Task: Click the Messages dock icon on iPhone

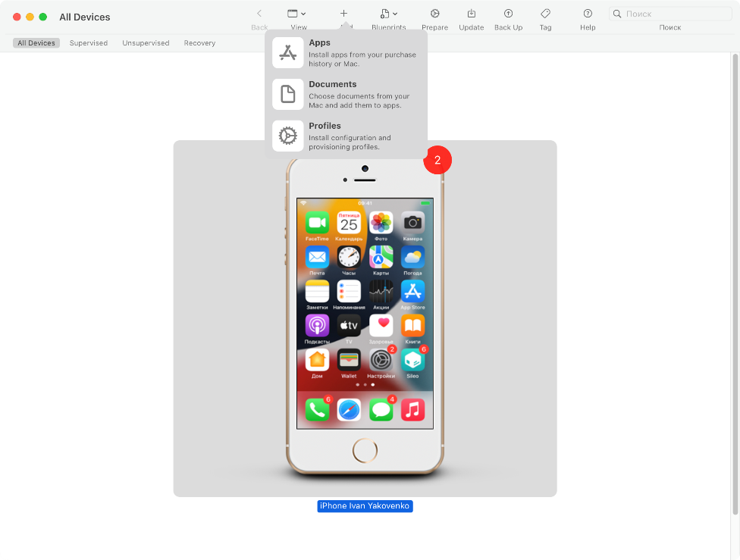Action: 381,409
